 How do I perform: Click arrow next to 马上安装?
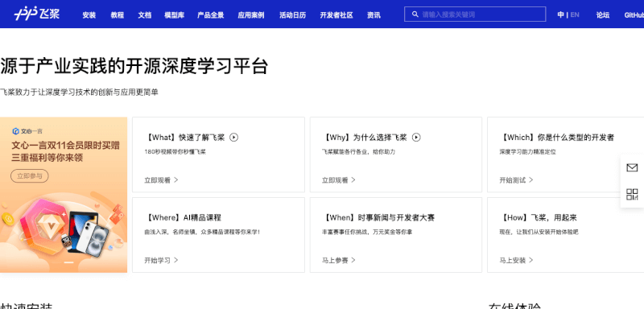point(530,260)
